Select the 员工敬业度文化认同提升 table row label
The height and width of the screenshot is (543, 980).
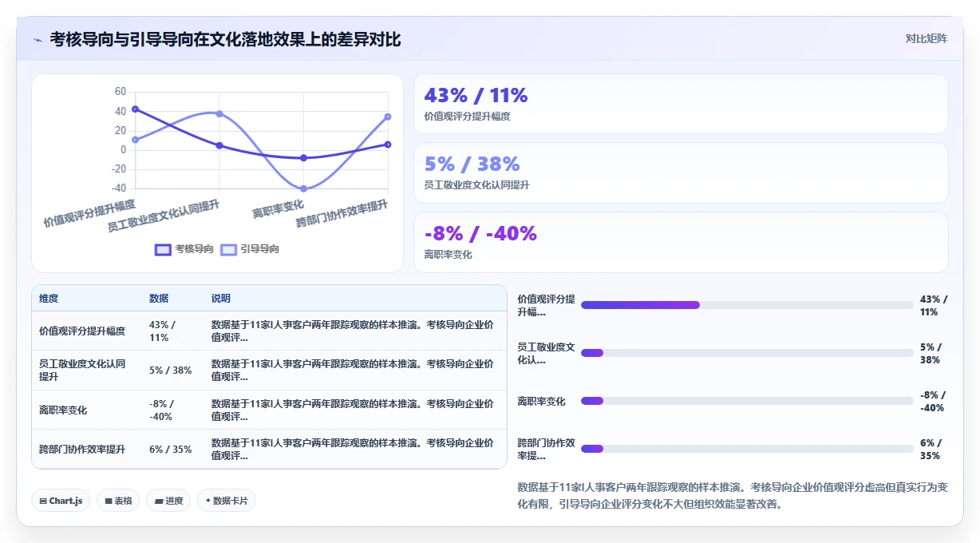coord(82,371)
